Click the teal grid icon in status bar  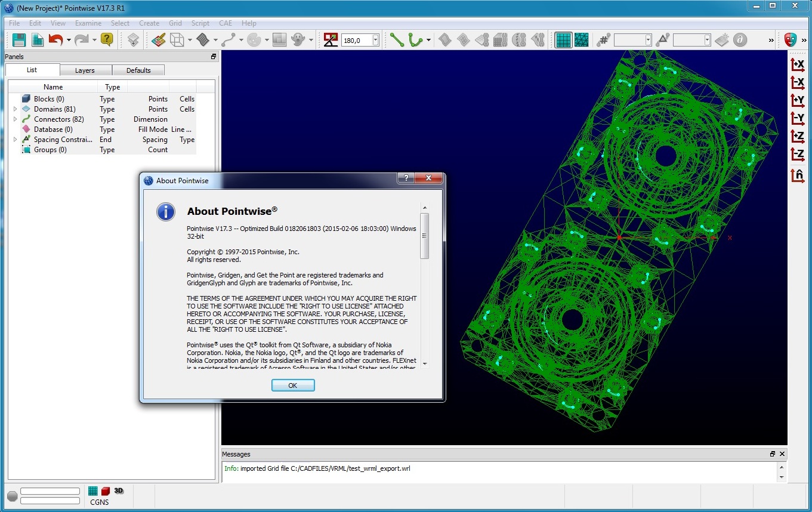click(93, 491)
